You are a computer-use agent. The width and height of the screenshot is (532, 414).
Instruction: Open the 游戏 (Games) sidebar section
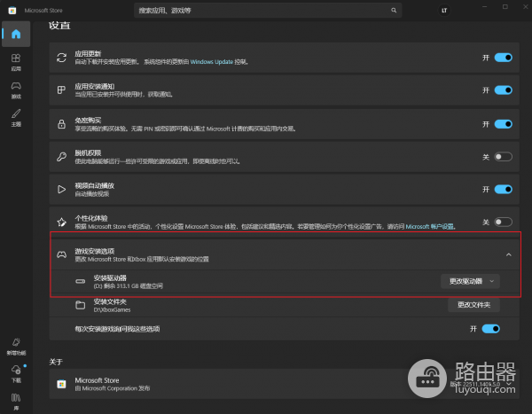coord(16,90)
